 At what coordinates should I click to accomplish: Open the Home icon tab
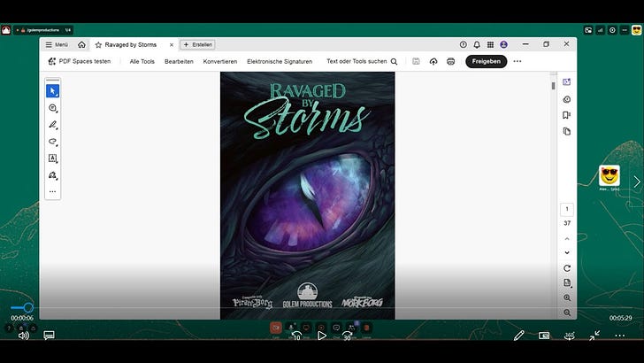(x=81, y=44)
